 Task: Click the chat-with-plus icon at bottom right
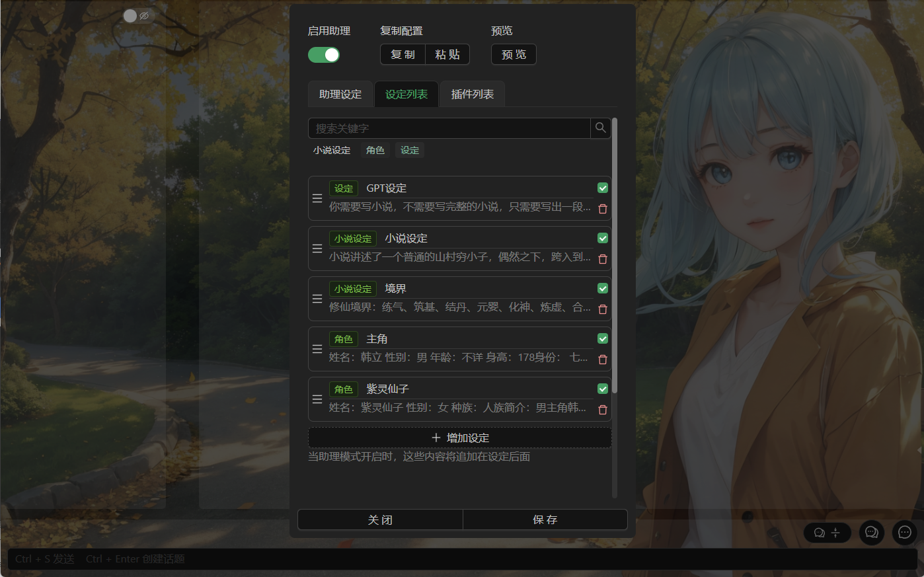827,533
